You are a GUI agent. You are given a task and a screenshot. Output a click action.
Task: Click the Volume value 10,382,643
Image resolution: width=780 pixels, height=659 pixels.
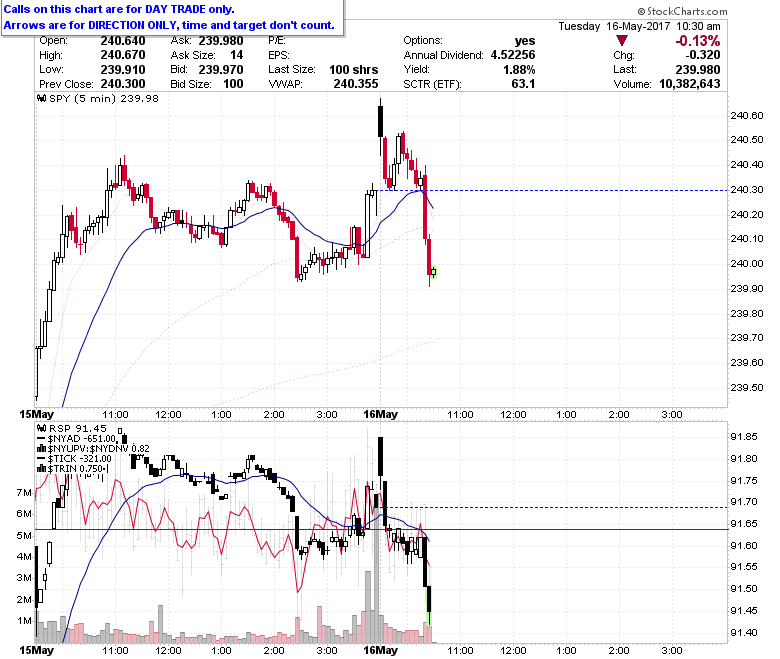[x=689, y=84]
